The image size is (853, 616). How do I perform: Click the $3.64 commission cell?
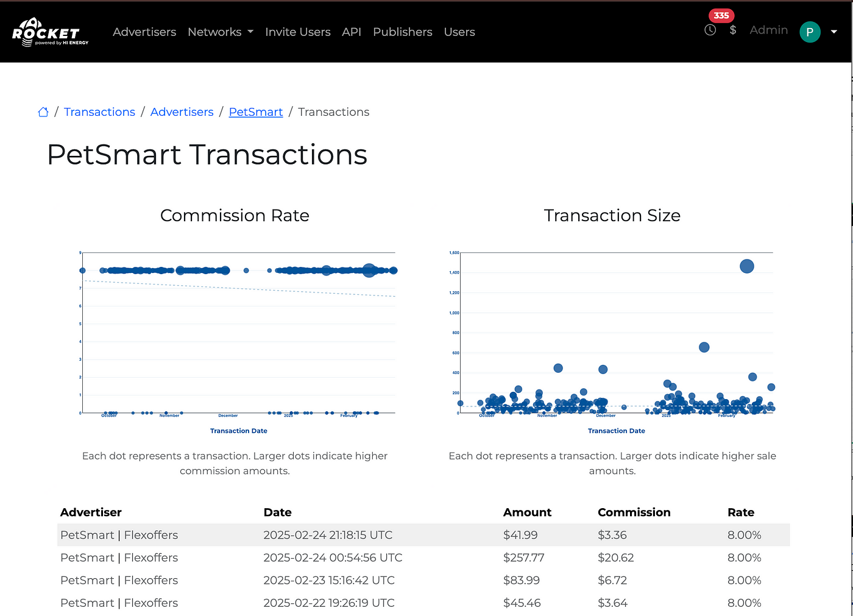(613, 603)
